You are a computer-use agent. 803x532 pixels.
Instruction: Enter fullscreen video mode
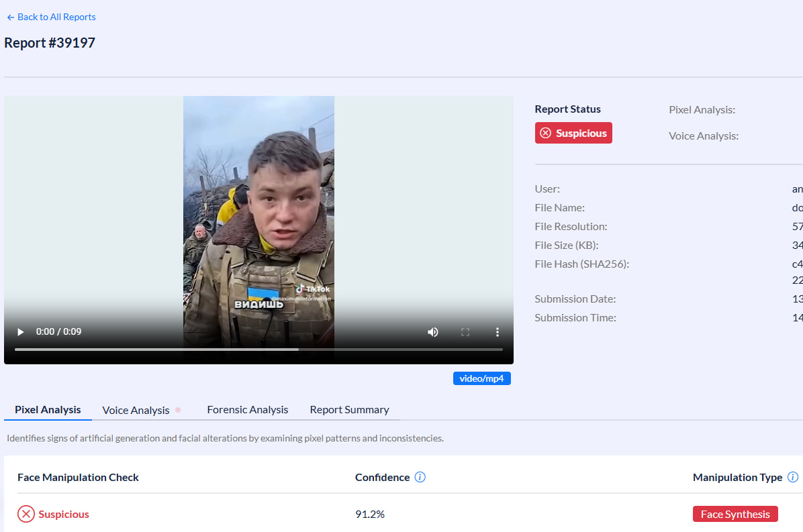pyautogui.click(x=465, y=332)
